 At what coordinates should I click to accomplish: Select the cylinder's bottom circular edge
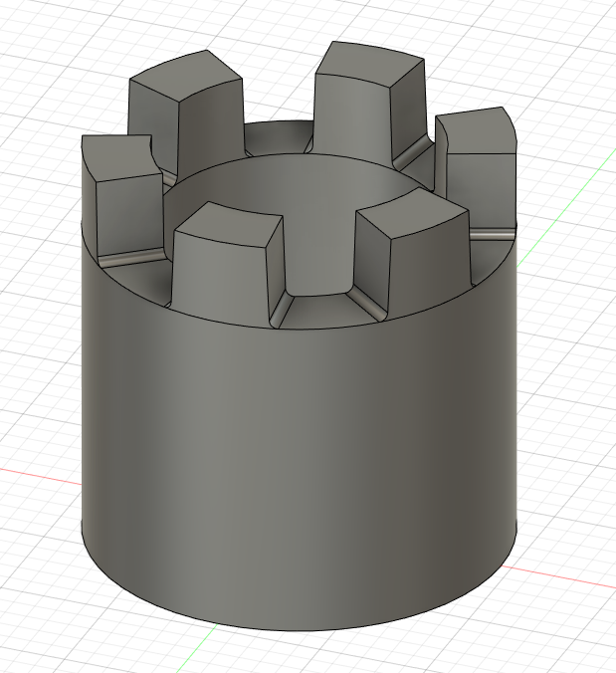[299, 629]
